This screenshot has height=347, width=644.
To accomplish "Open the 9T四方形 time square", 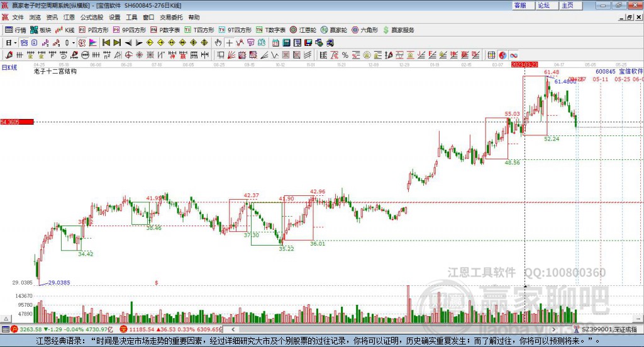I will click(235, 30).
